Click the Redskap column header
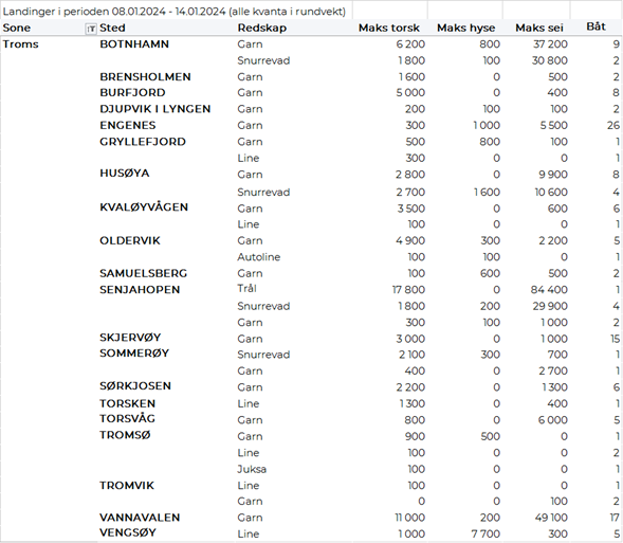This screenshot has height=543, width=623. pos(259,29)
